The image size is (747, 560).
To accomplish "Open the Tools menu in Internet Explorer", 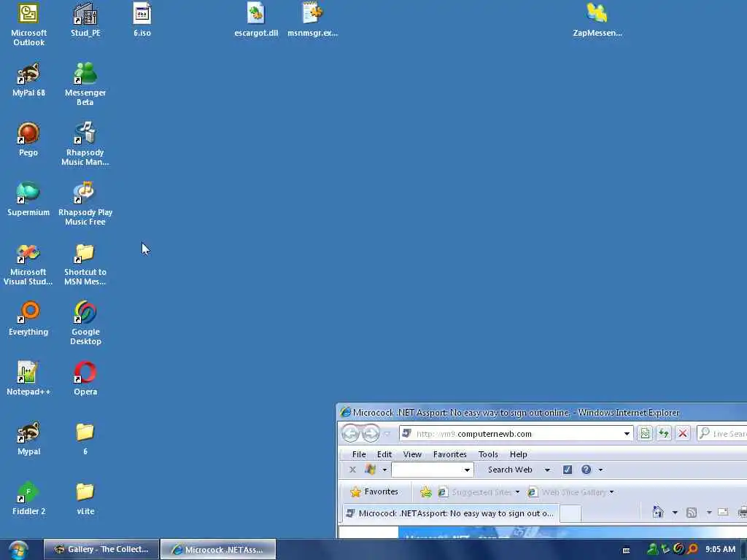I will pos(488,454).
